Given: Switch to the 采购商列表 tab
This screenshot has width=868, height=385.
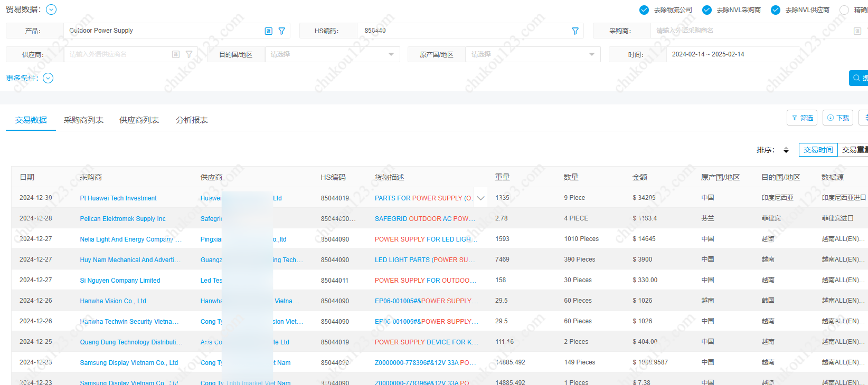Looking at the screenshot, I should pyautogui.click(x=83, y=120).
